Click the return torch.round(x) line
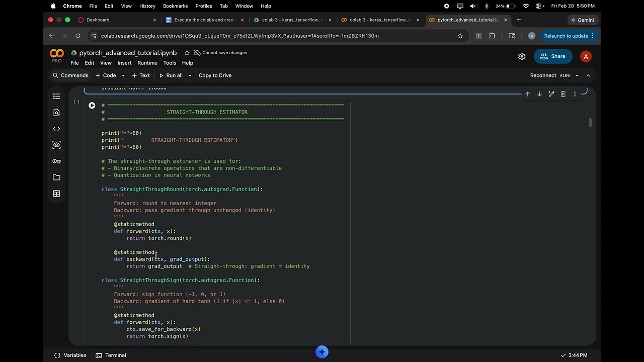This screenshot has height=362, width=644. (x=159, y=238)
